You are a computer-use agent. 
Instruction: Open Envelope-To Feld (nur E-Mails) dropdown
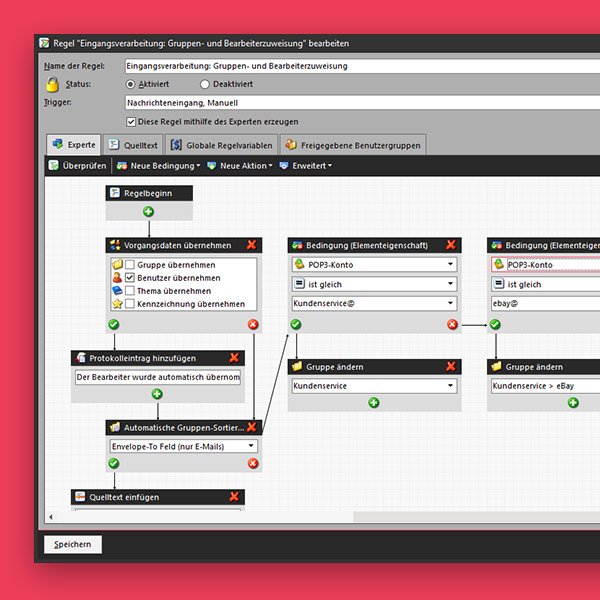pos(251,446)
